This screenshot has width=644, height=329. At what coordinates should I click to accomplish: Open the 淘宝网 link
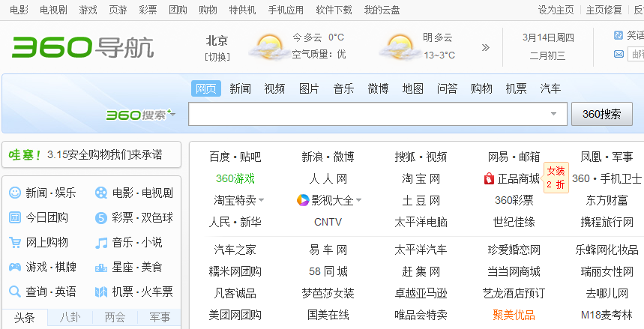(x=421, y=178)
